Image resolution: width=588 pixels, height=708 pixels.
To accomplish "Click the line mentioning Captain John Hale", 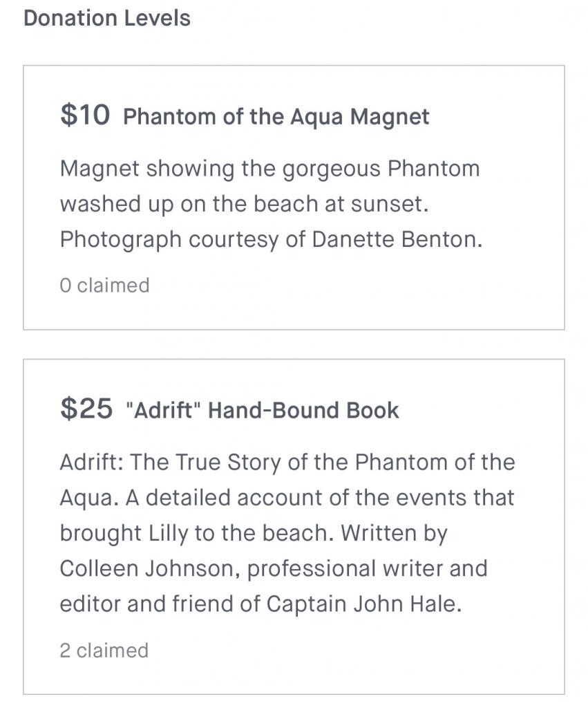I will [260, 604].
